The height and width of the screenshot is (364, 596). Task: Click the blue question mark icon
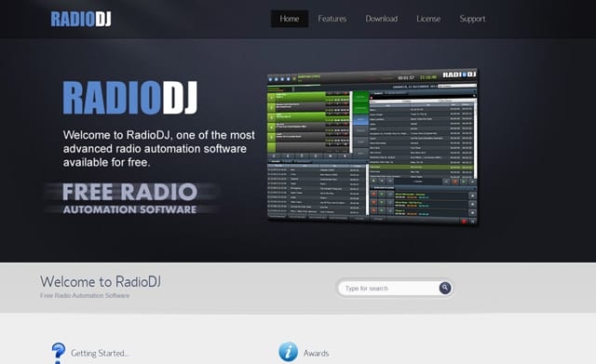pos(58,353)
